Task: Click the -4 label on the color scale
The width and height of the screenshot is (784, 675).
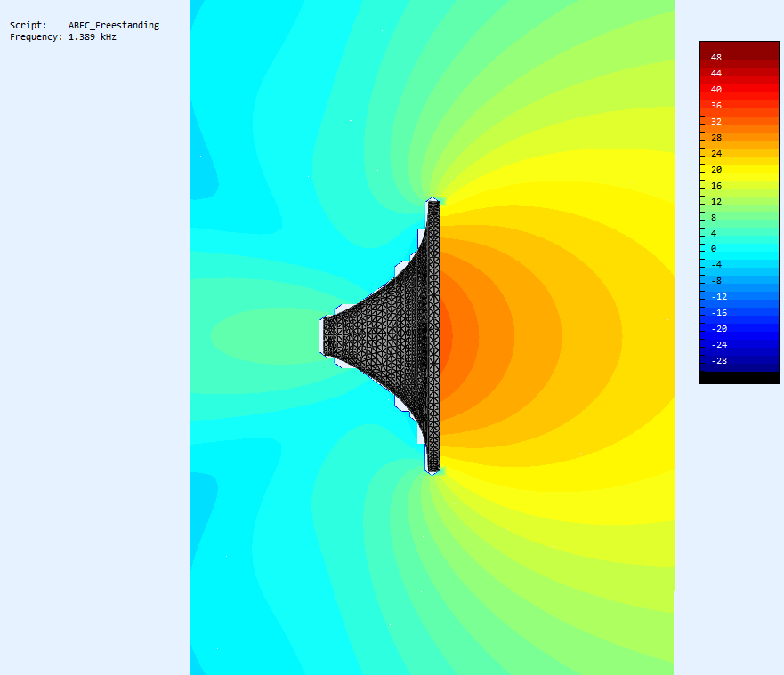Action: point(716,265)
